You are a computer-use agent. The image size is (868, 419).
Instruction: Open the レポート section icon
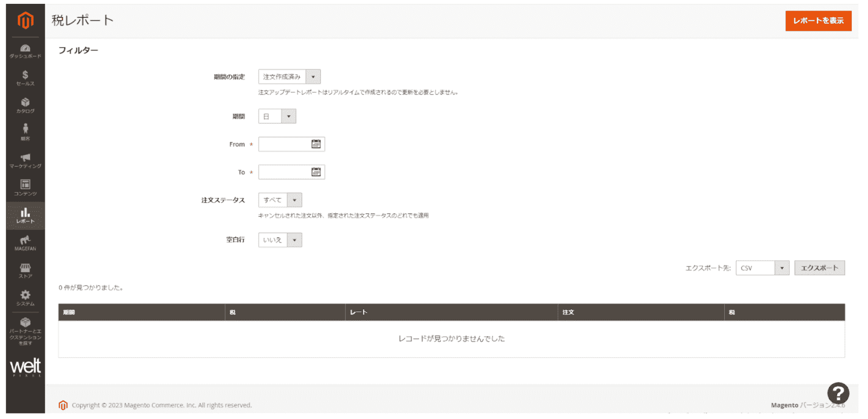tap(25, 214)
